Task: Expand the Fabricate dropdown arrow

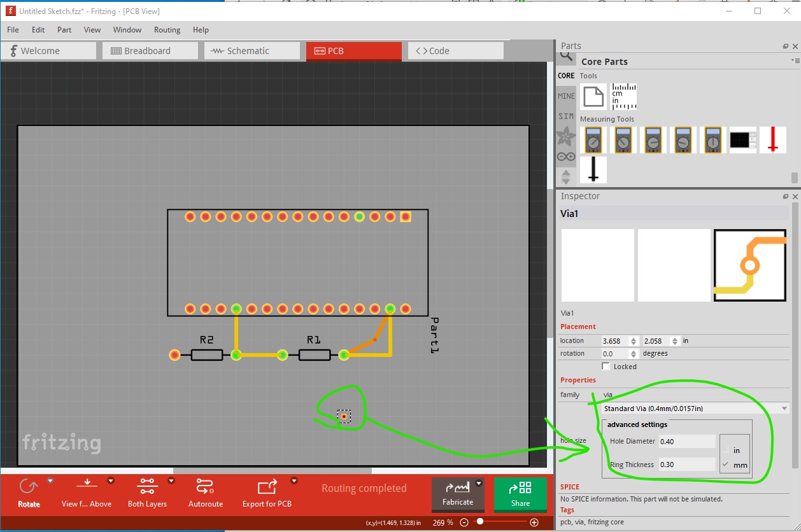Action: [479, 483]
